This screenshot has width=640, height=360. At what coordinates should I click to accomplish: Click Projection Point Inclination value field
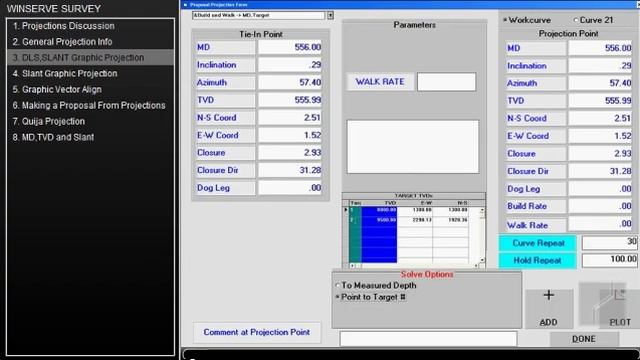(x=600, y=66)
